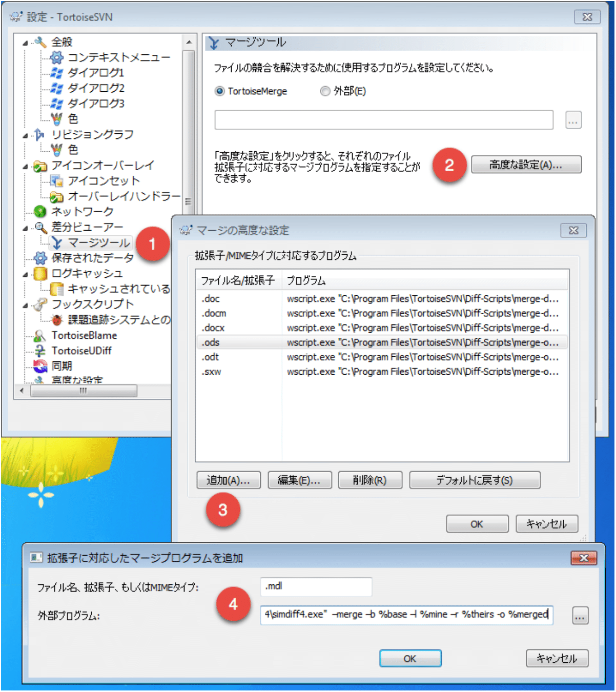Click the フックスクリプト icon
This screenshot has width=616, height=692.
point(40,304)
